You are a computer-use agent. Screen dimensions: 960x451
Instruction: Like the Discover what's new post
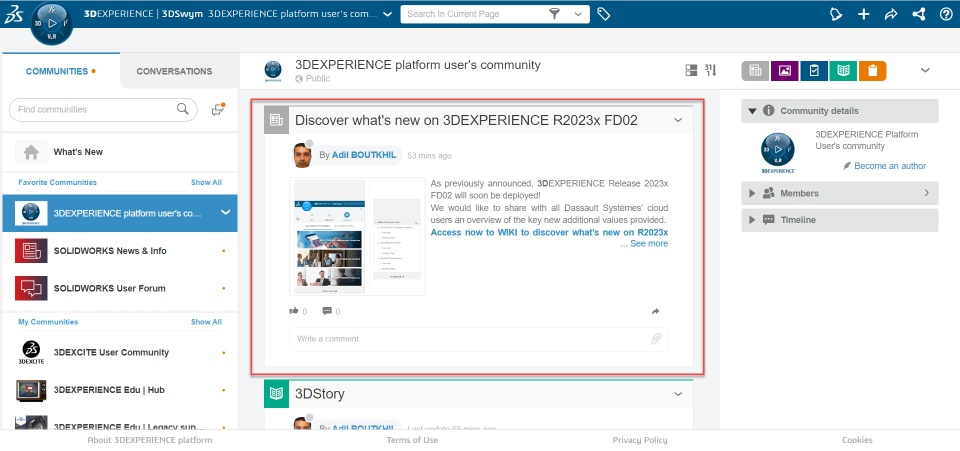(x=294, y=311)
